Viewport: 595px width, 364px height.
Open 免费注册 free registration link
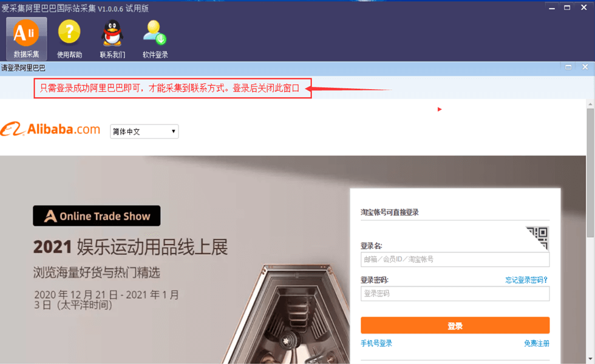click(537, 343)
